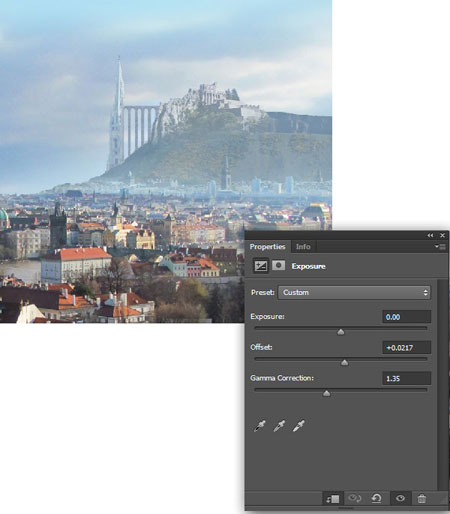Pick the black point eyedropper
Viewport: 450px width, 514px height.
(260, 426)
